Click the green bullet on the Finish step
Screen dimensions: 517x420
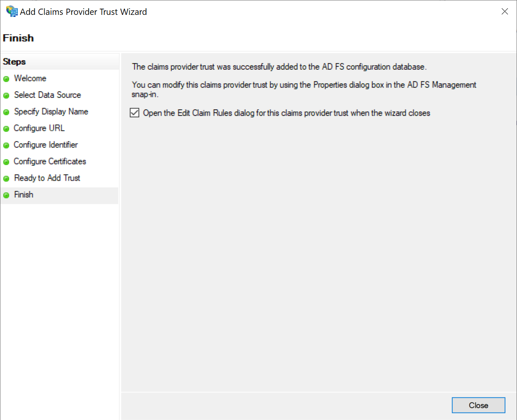click(x=6, y=195)
